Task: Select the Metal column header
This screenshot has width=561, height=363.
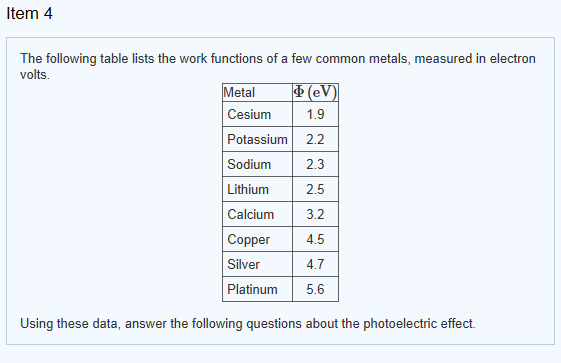Action: 257,93
